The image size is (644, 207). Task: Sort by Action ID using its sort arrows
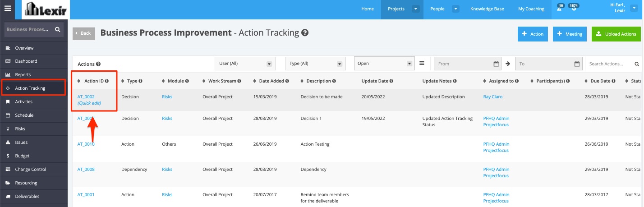pos(79,81)
